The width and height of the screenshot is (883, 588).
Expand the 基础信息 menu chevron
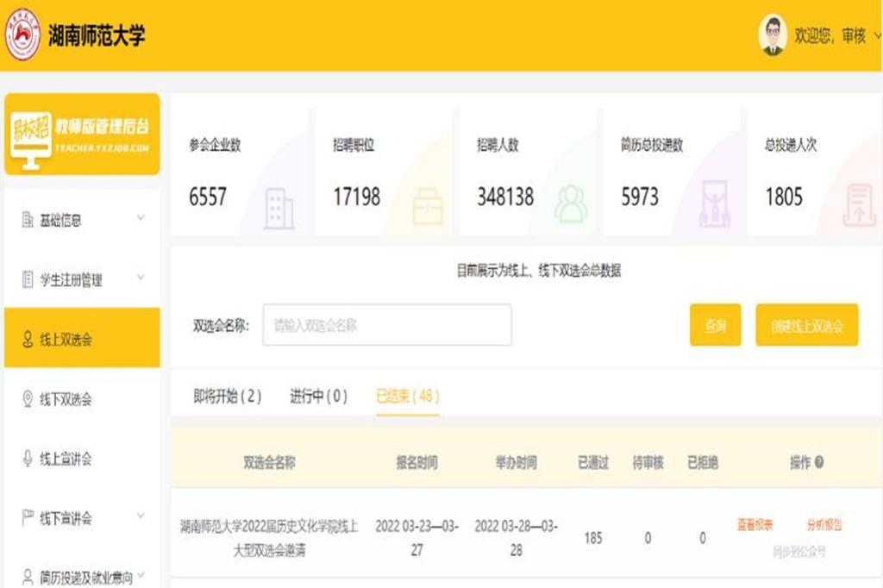[141, 219]
